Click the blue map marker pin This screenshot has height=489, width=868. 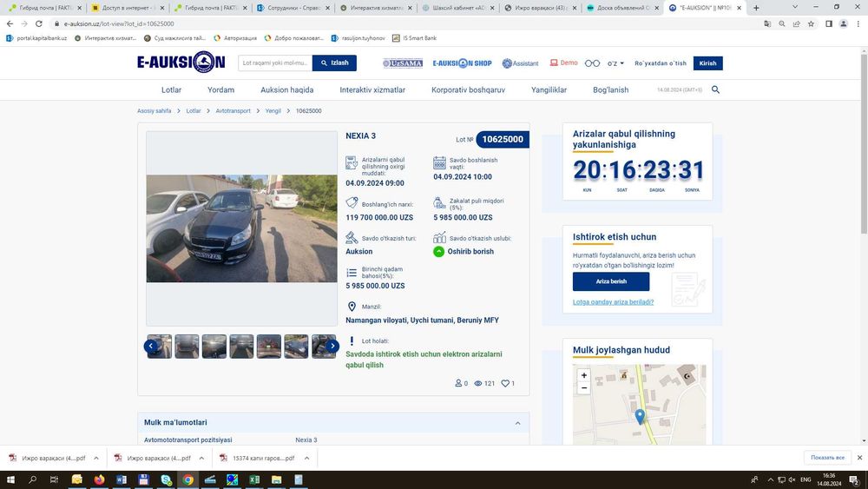[640, 416]
